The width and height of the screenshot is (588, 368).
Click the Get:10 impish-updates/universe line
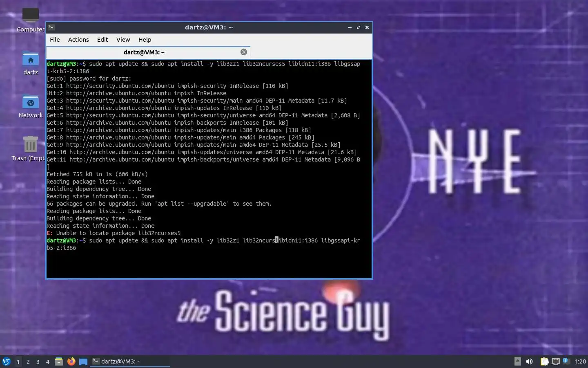coord(202,152)
